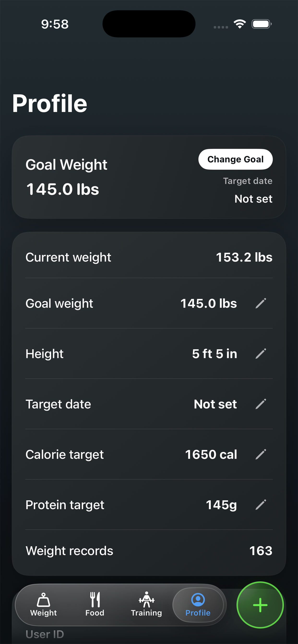Viewport: 298px width, 644px height.
Task: Tap the 5 ft 5 in height value
Action: [x=215, y=353]
